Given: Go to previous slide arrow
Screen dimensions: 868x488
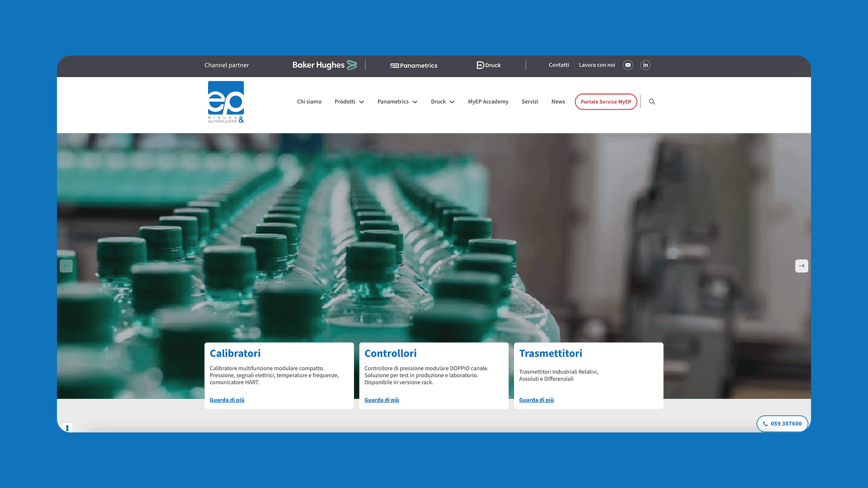Looking at the screenshot, I should (x=66, y=266).
